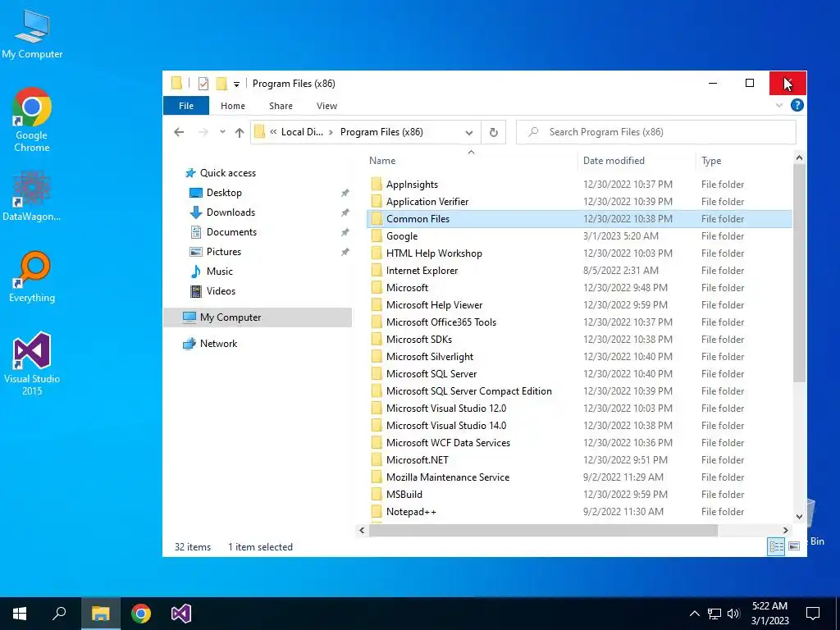Select the Internet Explorer folder
The image size is (840, 630).
click(579, 271)
